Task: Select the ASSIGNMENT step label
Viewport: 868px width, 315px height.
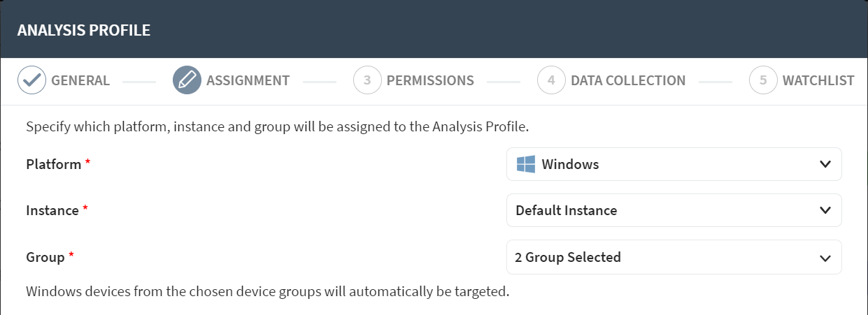Action: pyautogui.click(x=248, y=80)
